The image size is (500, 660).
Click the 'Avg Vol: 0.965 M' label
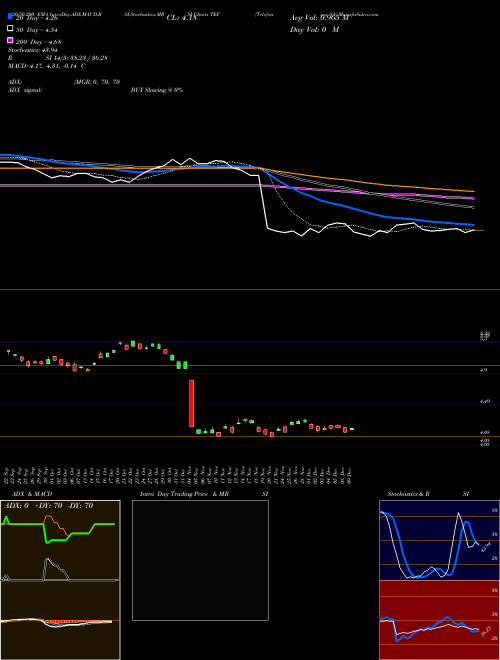(x=319, y=18)
